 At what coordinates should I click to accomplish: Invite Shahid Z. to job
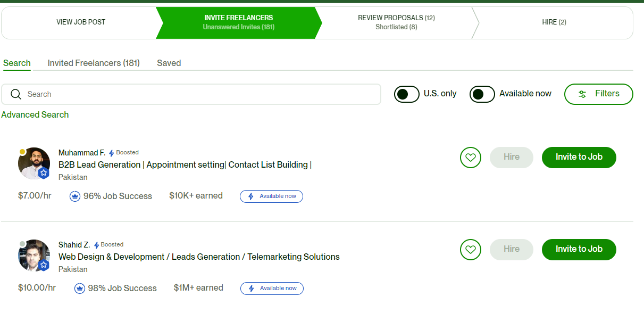[579, 249]
